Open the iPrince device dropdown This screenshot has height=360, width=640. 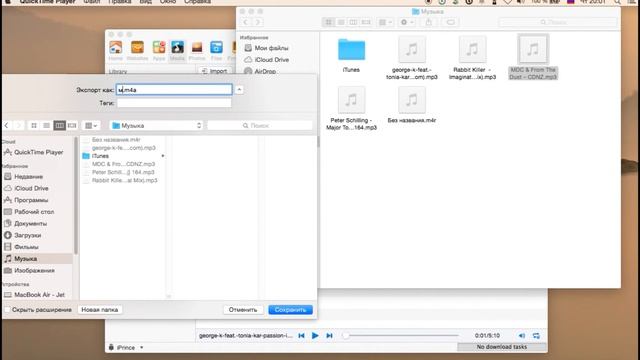(x=126, y=347)
